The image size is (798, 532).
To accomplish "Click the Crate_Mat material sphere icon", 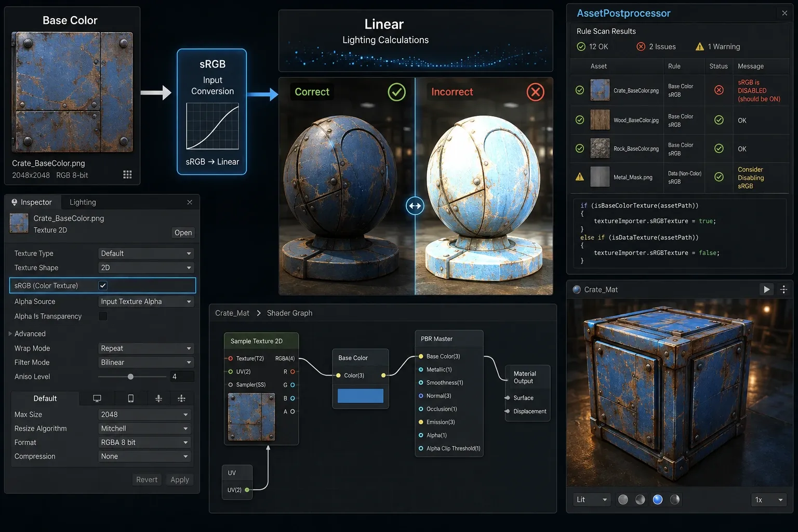I will [577, 289].
